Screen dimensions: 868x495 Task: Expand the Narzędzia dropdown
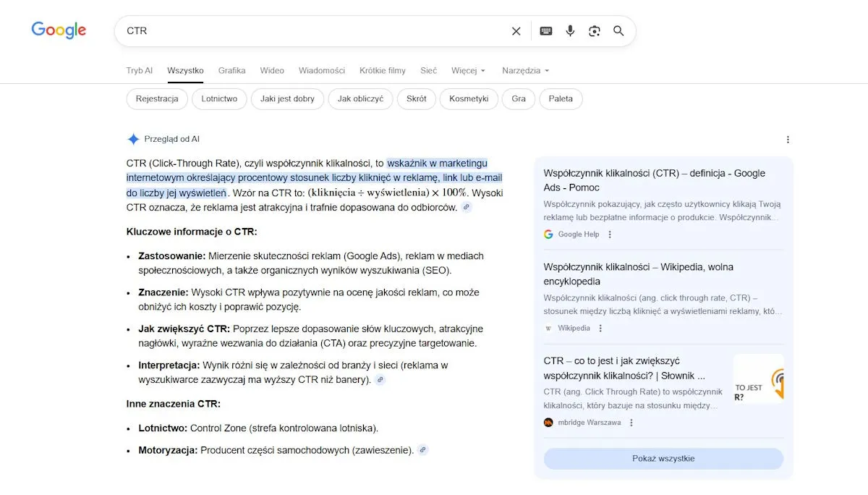coord(525,71)
